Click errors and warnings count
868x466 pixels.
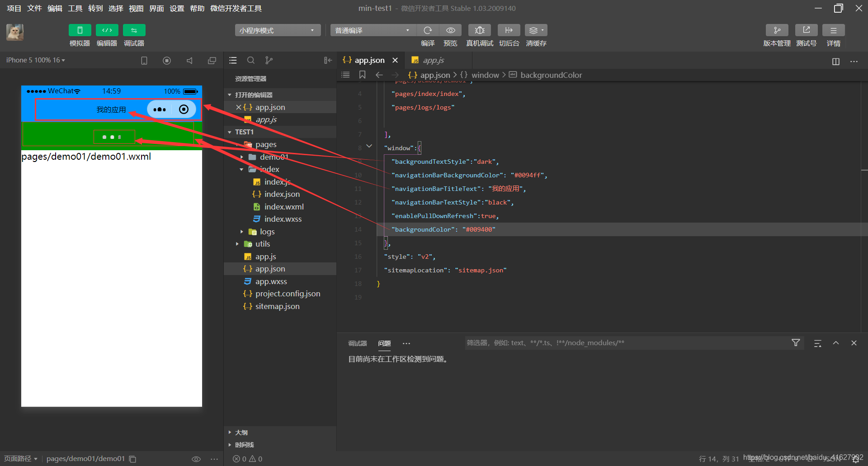click(x=247, y=459)
